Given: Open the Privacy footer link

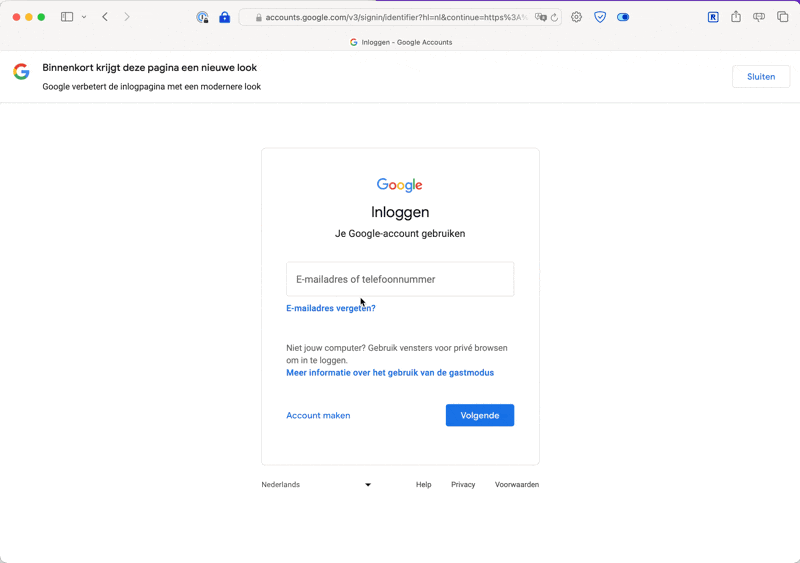Looking at the screenshot, I should tap(463, 485).
